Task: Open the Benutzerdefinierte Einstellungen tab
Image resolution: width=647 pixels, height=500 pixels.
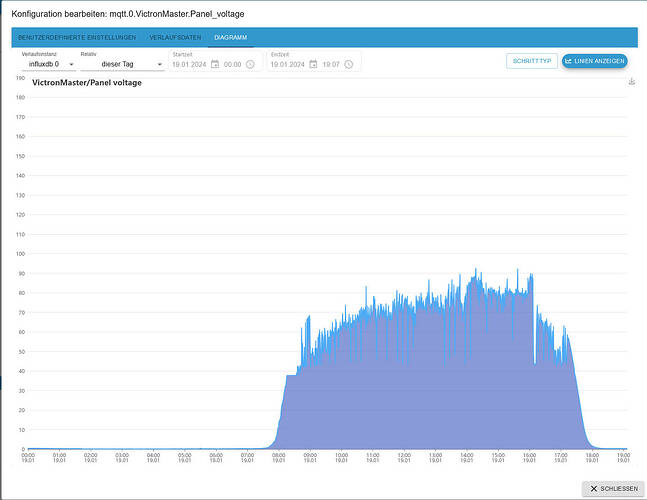Action: [77, 38]
